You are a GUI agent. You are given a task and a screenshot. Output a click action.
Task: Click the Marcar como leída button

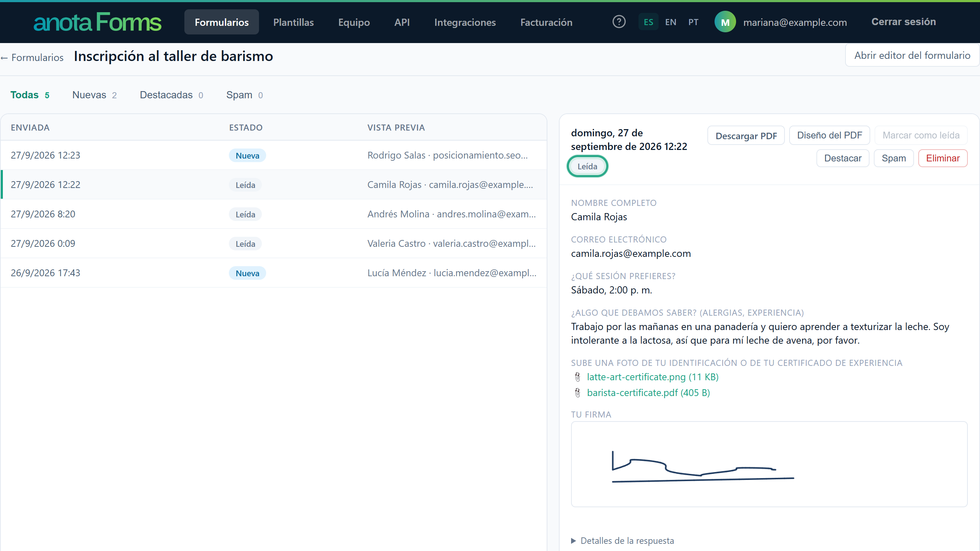pos(921,135)
